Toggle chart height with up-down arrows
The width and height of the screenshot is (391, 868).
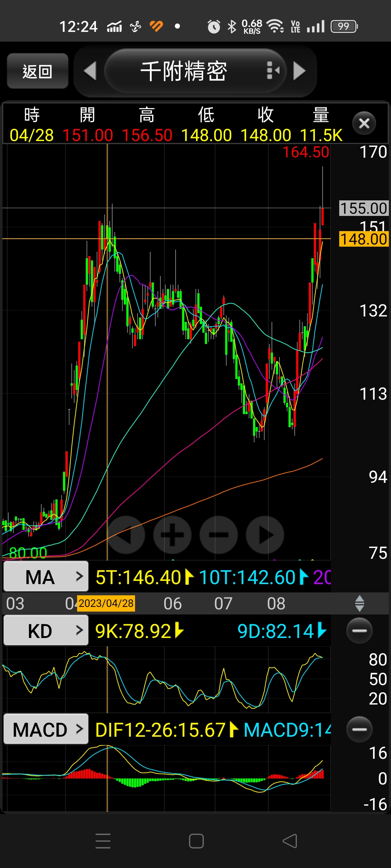coord(360,603)
